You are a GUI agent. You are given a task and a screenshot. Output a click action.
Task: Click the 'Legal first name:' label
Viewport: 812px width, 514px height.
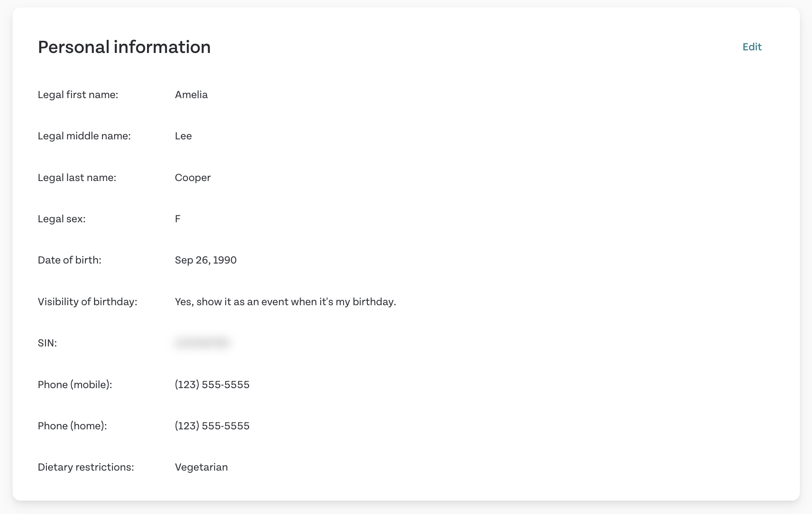coord(78,95)
